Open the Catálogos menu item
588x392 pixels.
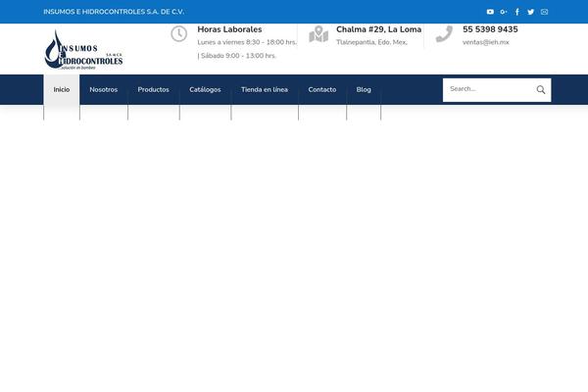tap(205, 89)
